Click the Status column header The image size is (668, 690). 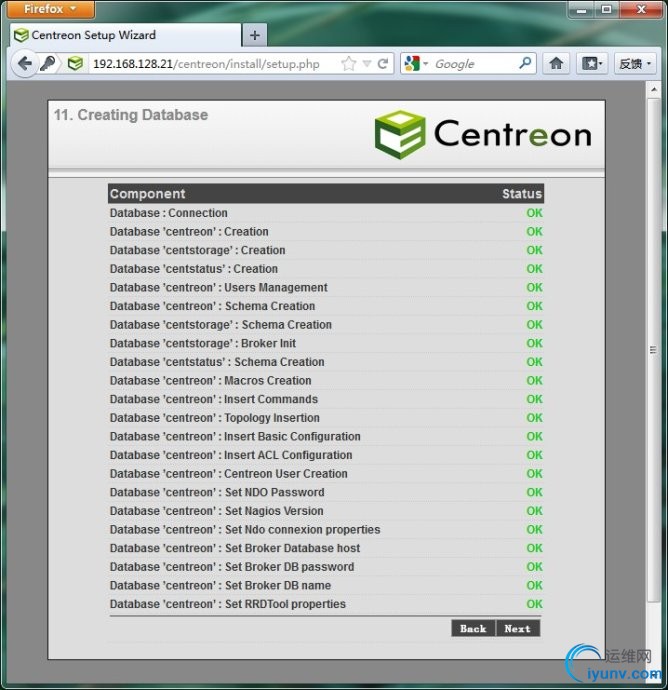click(x=522, y=194)
